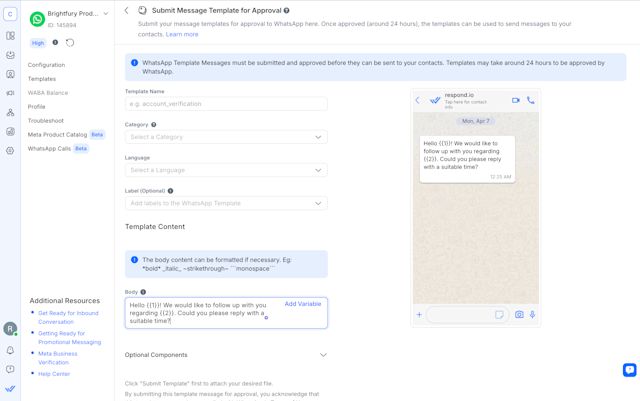Click Label (Optional) help icon
Screen dimensions: 640x401
170,191
